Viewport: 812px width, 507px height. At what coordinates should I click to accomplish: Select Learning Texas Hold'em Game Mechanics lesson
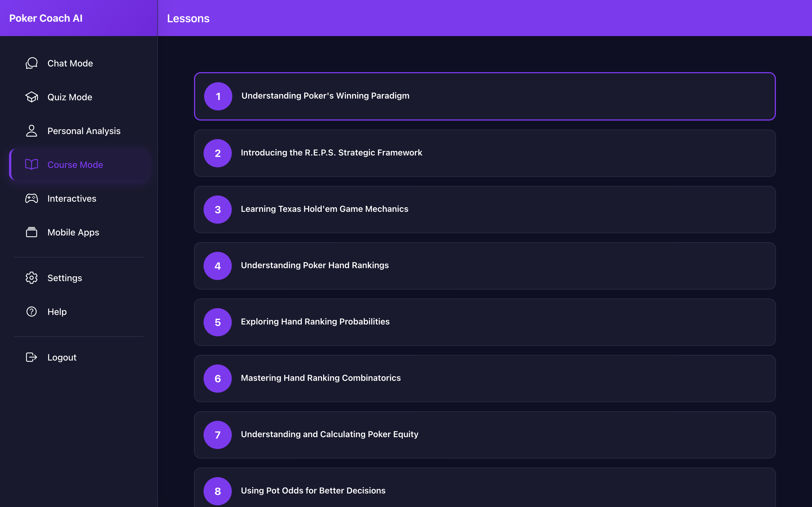click(x=325, y=209)
